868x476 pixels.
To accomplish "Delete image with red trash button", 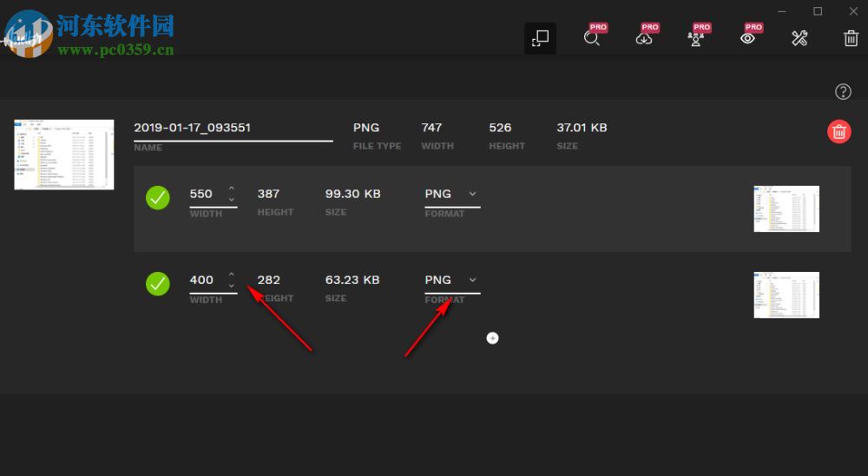I will pos(838,132).
